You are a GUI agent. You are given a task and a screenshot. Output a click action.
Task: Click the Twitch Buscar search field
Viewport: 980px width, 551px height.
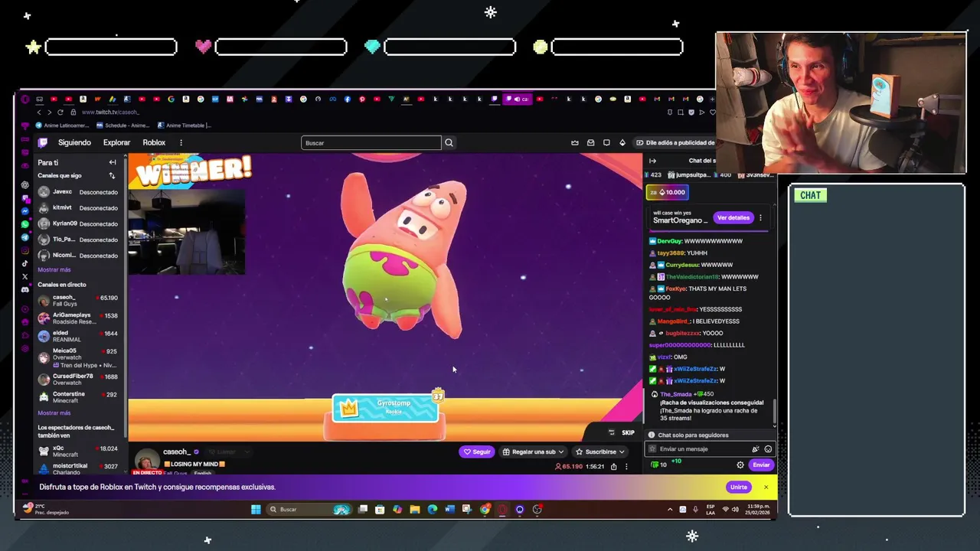point(371,142)
